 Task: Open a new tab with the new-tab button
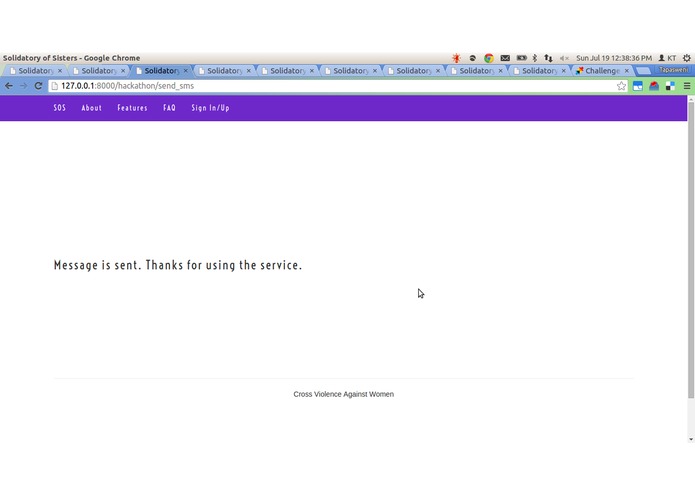643,70
